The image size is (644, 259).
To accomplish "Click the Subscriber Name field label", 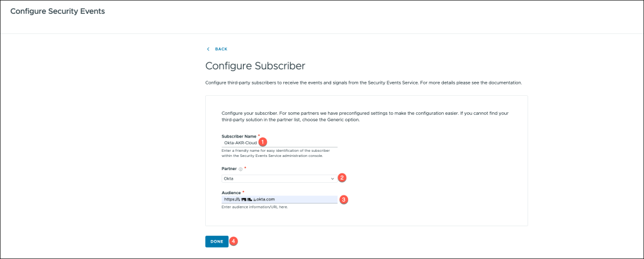I will (x=239, y=136).
